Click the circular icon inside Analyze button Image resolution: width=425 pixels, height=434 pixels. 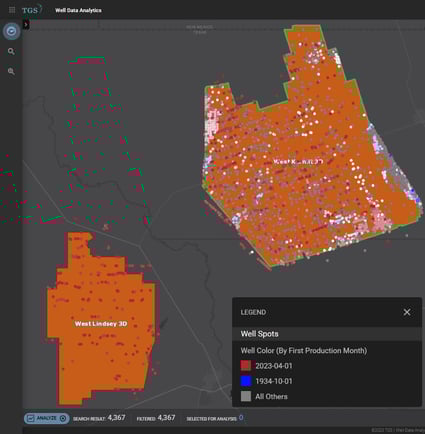coord(63,418)
